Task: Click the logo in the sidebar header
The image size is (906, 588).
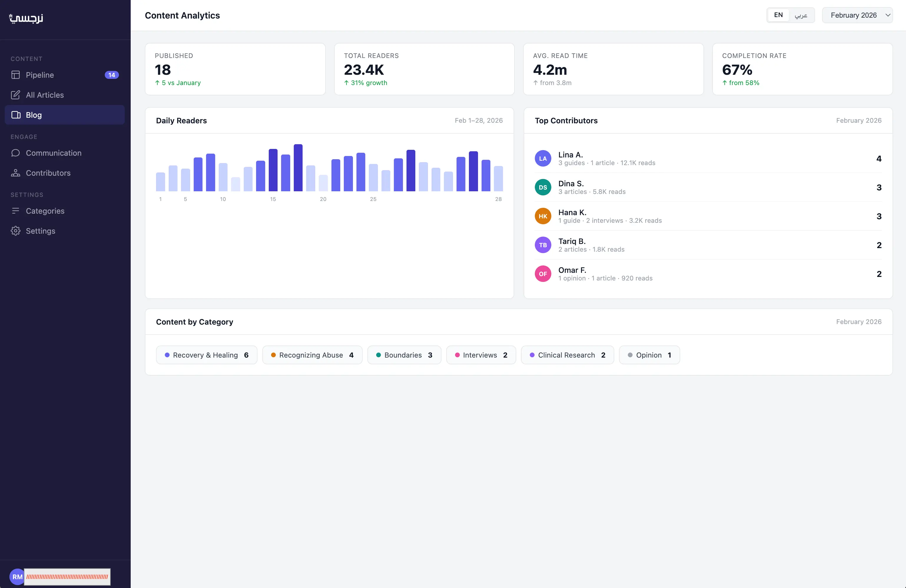Action: (x=26, y=18)
